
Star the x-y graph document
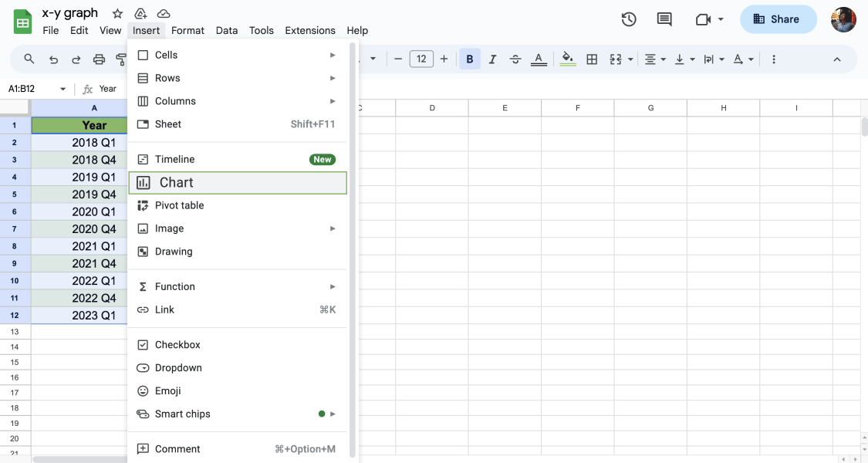click(117, 12)
